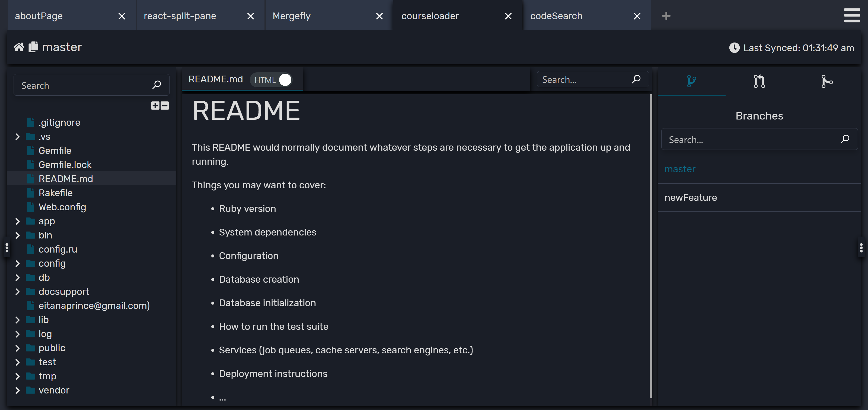Expand the docsupport folder
868x410 pixels.
pos(18,292)
